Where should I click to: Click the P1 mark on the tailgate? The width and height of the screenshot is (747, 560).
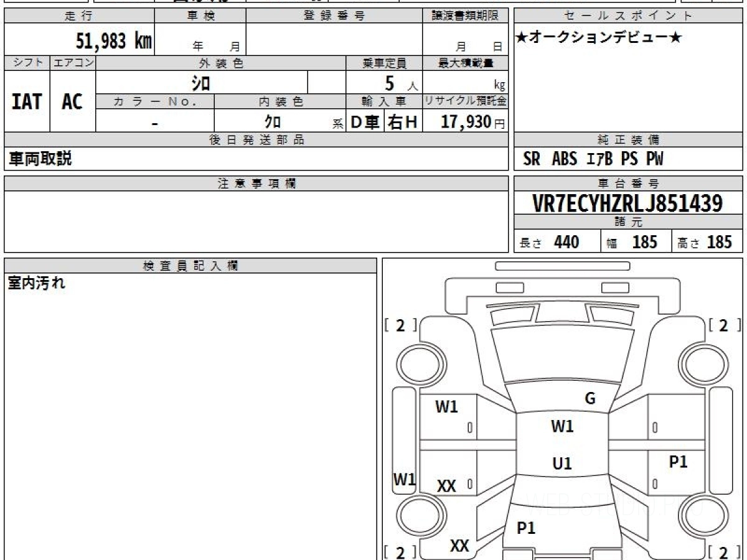[x=527, y=528]
